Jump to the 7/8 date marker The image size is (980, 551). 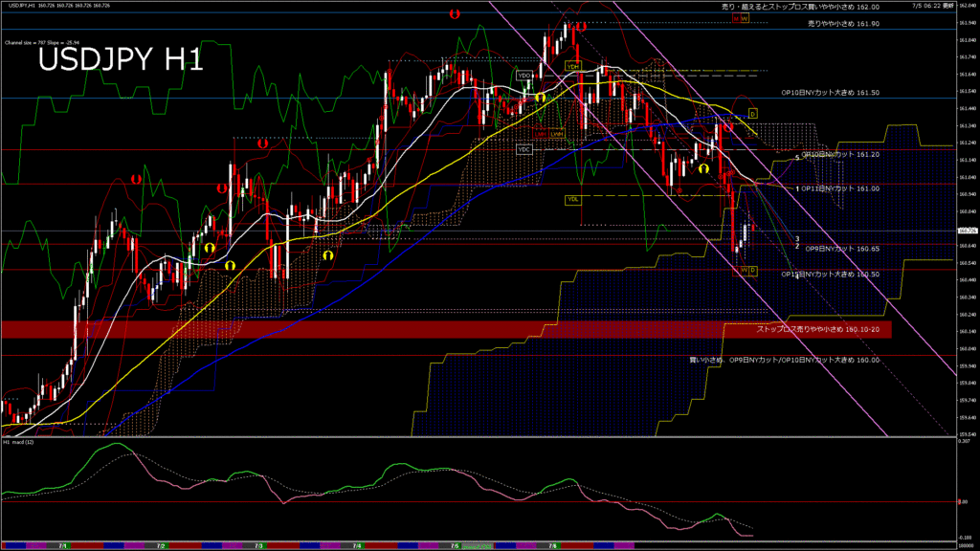(552, 545)
